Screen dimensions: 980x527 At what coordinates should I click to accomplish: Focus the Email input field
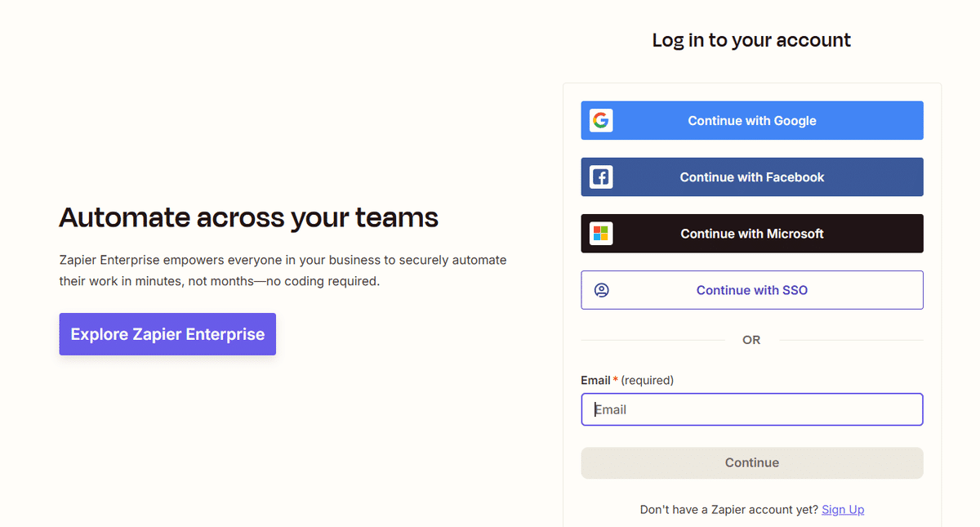751,409
